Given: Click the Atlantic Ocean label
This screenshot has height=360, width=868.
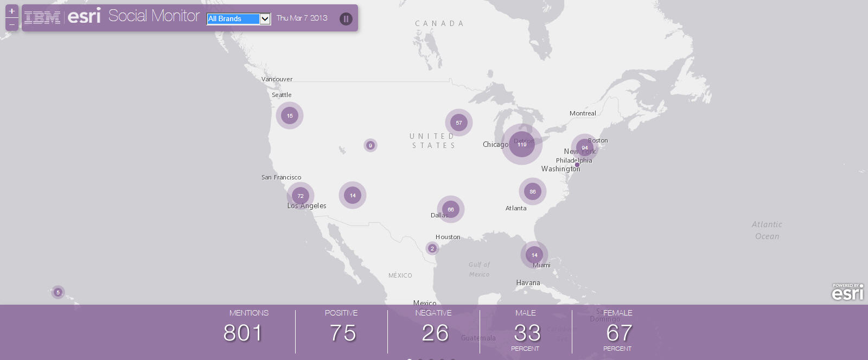Looking at the screenshot, I should coord(767,230).
